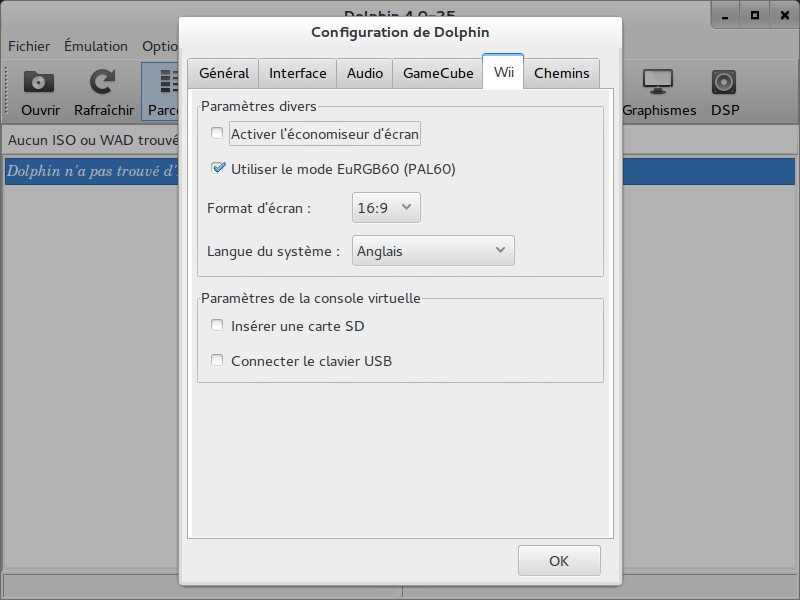Click the Rafraîchir refresh icon

(x=102, y=82)
